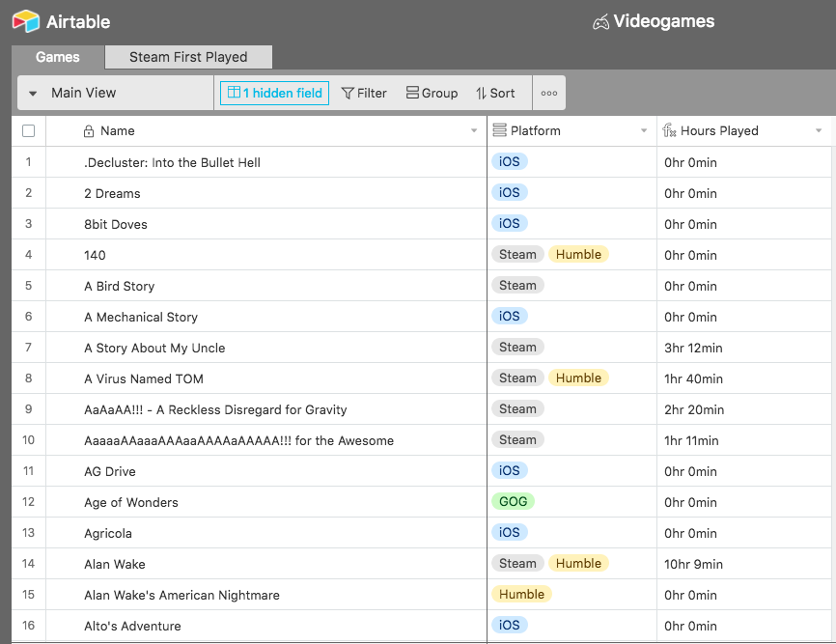
Task: Switch to the Steam First Played tab
Action: click(x=188, y=57)
